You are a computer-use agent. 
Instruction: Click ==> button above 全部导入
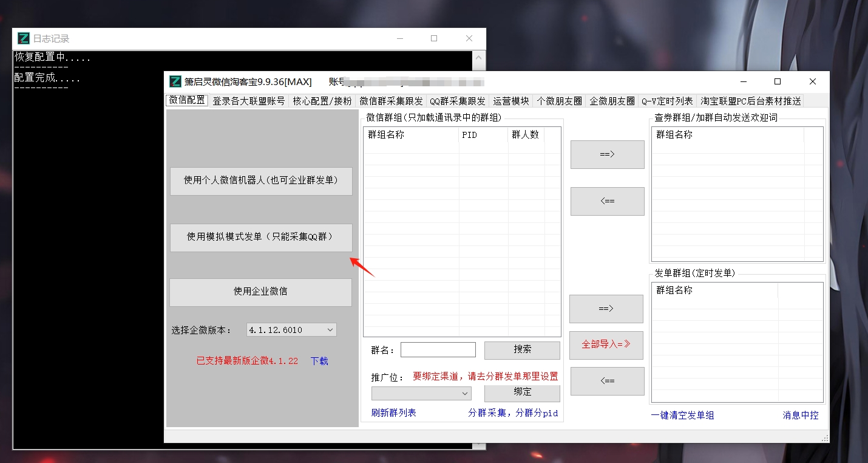606,309
